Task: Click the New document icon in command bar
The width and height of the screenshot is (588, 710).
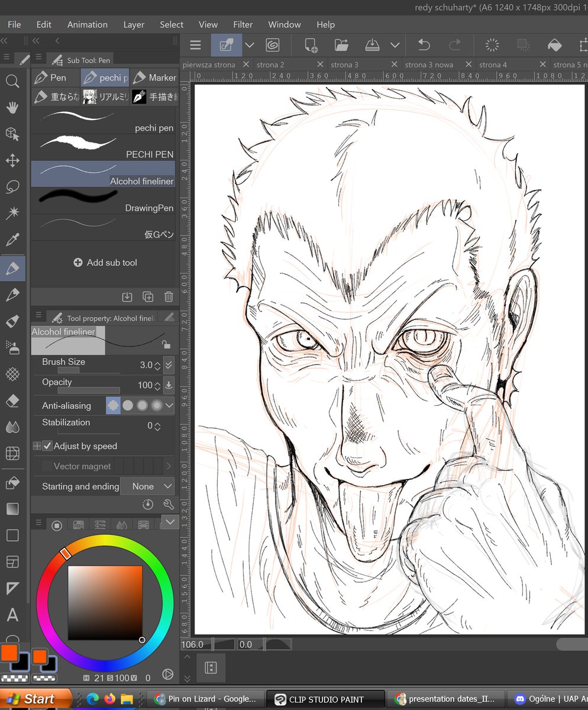Action: [311, 45]
